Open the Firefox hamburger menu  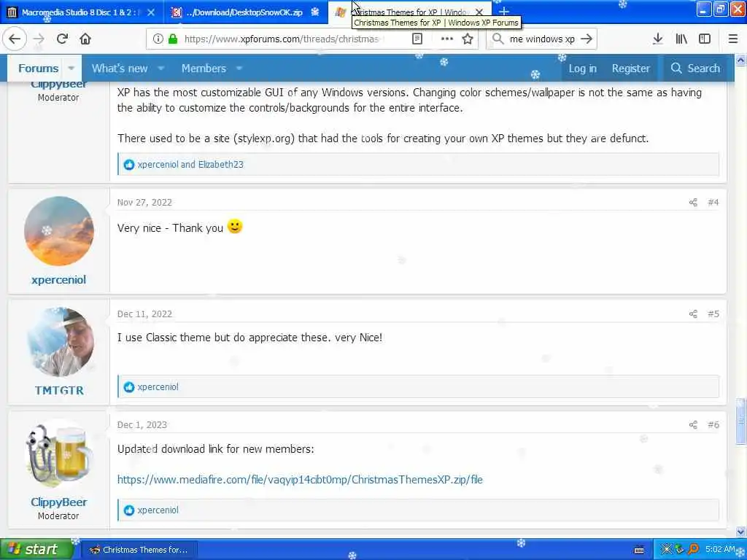(733, 39)
